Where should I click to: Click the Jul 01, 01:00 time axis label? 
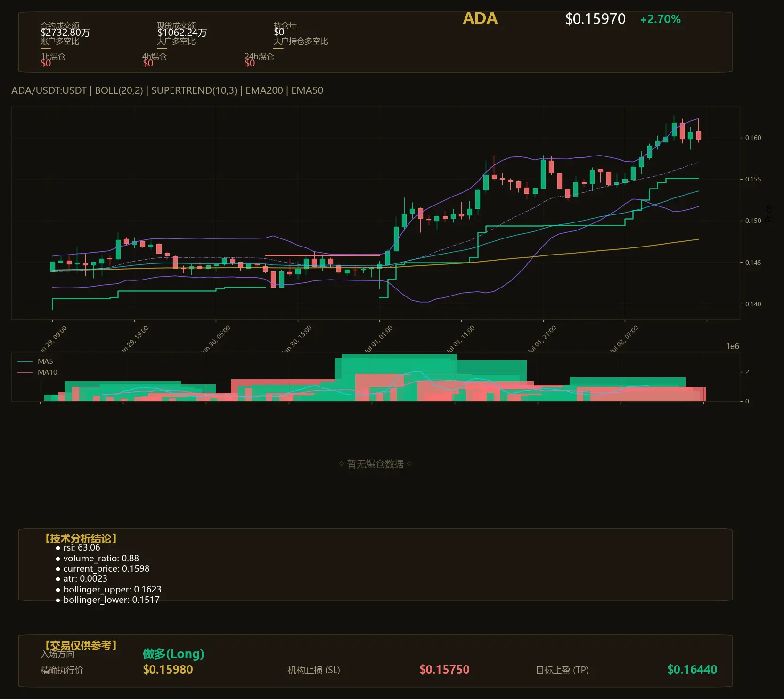coord(378,339)
